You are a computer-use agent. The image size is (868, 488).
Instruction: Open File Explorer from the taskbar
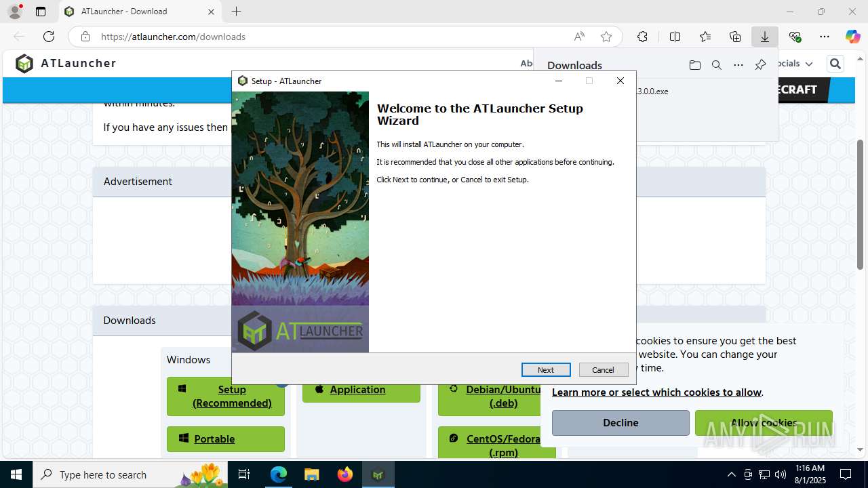coord(311,474)
